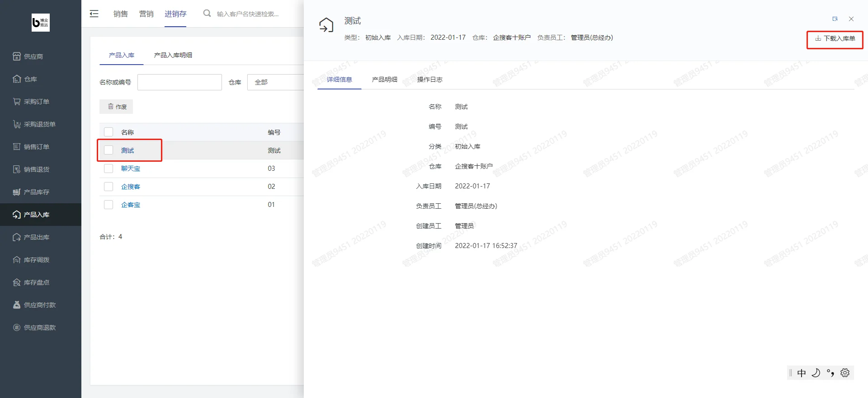Viewport: 868px width, 398px height.
Task: Open the 聊天宝 record link
Action: click(131, 169)
